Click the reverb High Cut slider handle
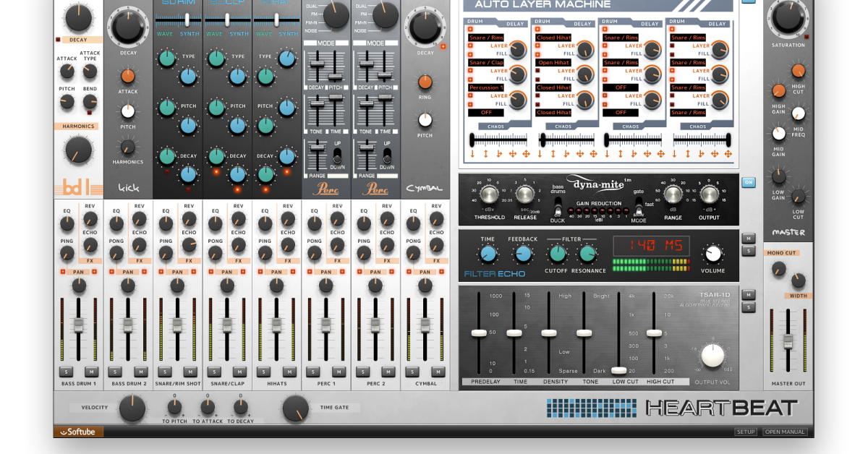The image size is (868, 454). [x=654, y=333]
